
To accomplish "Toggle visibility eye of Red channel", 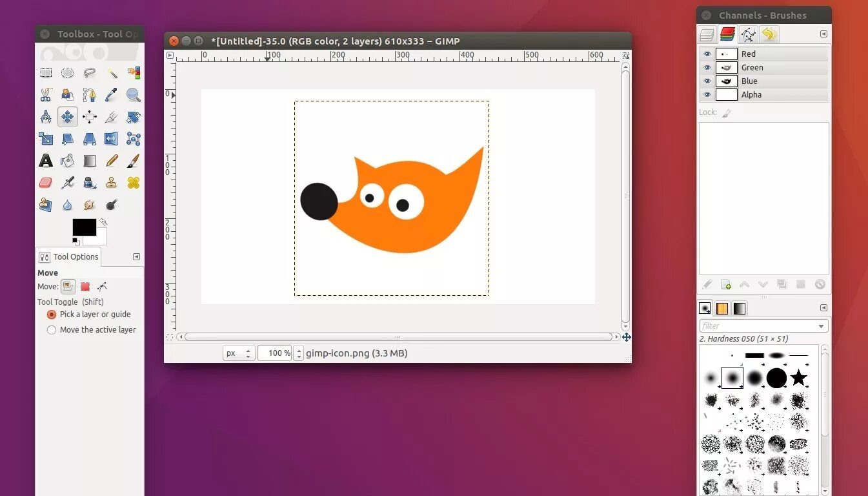I will pyautogui.click(x=707, y=54).
